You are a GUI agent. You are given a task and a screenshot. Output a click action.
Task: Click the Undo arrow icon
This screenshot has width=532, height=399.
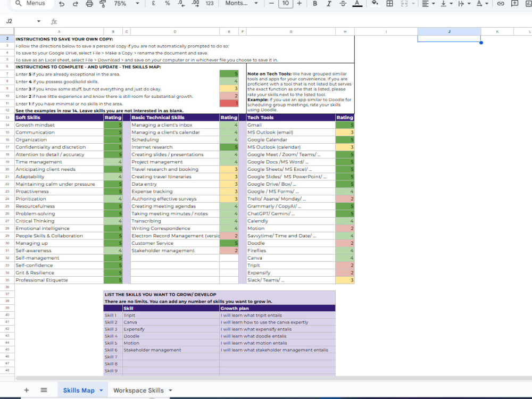61,3
